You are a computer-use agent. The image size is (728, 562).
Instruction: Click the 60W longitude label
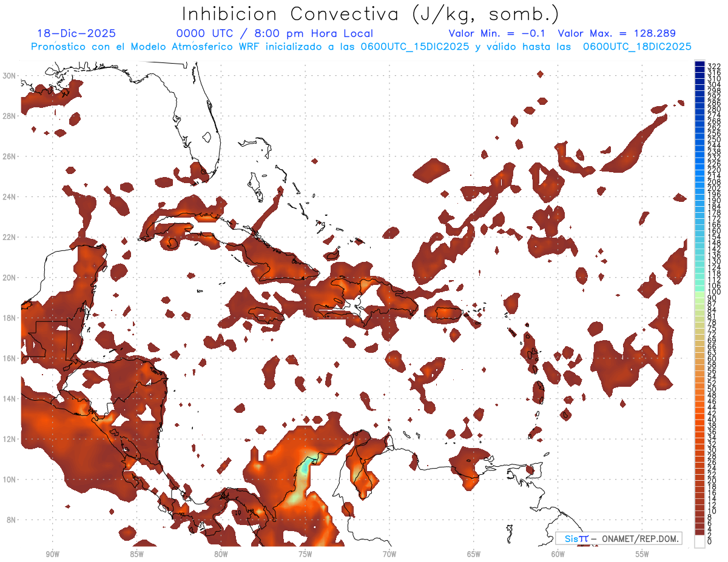(x=558, y=554)
